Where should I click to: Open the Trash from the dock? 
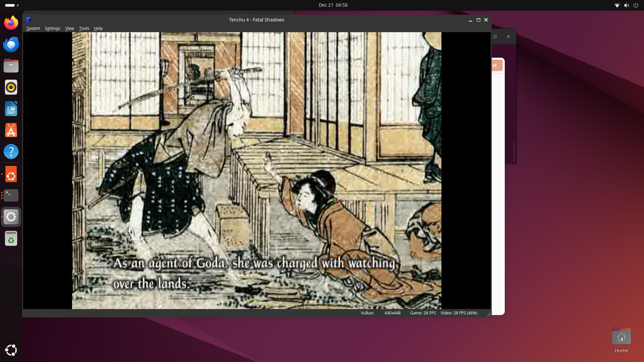11,238
